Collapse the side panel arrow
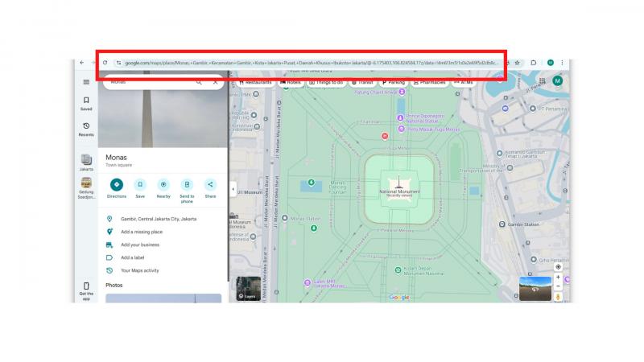Viewport: 644px width, 362px height. coord(233,189)
